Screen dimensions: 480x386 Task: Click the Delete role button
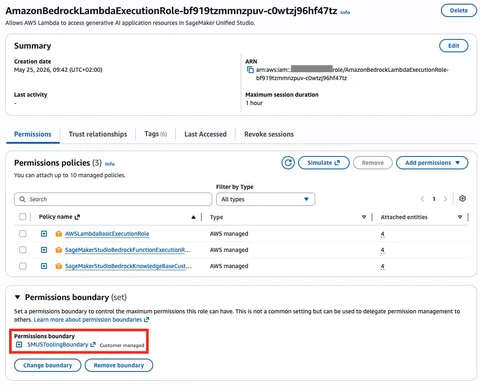click(459, 10)
